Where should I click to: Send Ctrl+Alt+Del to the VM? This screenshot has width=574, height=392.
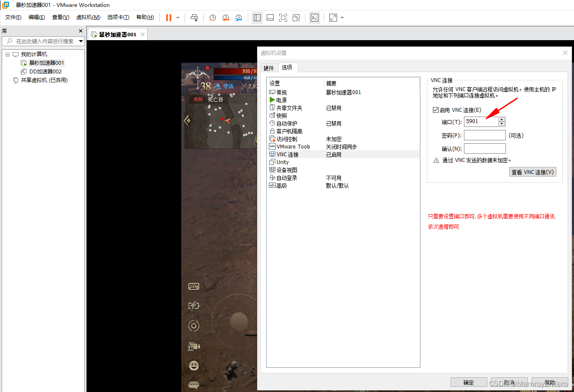pos(194,18)
